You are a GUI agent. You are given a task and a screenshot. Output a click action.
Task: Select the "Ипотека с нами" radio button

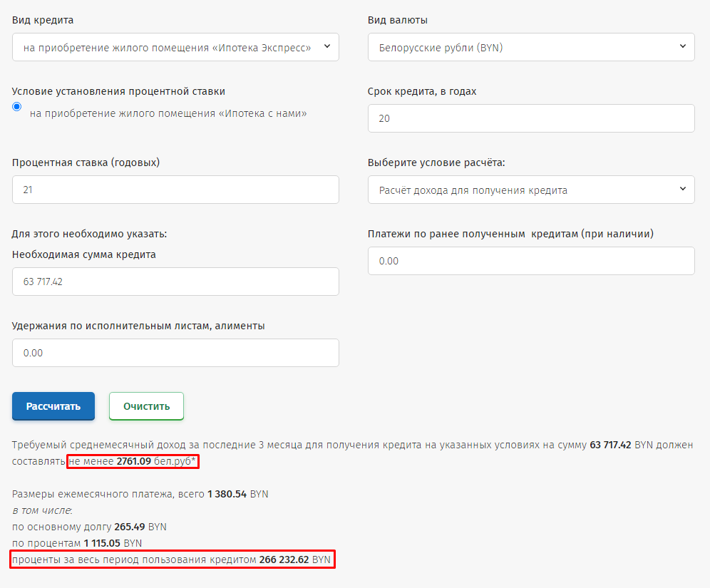pos(17,106)
